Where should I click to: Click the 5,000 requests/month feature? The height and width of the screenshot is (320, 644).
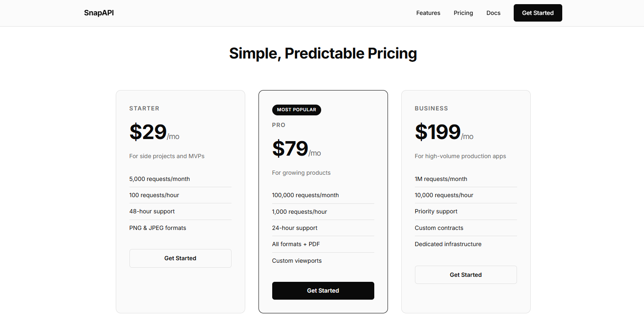pos(159,179)
